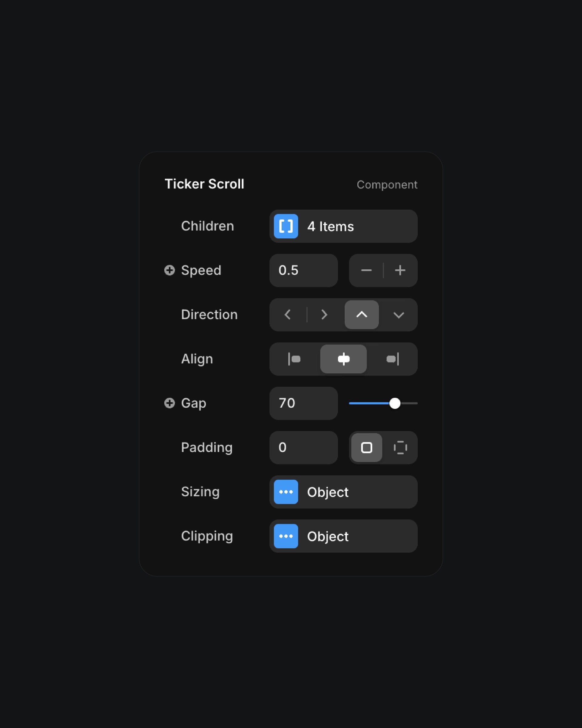Viewport: 582px width, 728px height.
Task: Select the right alignment icon
Action: pyautogui.click(x=392, y=358)
